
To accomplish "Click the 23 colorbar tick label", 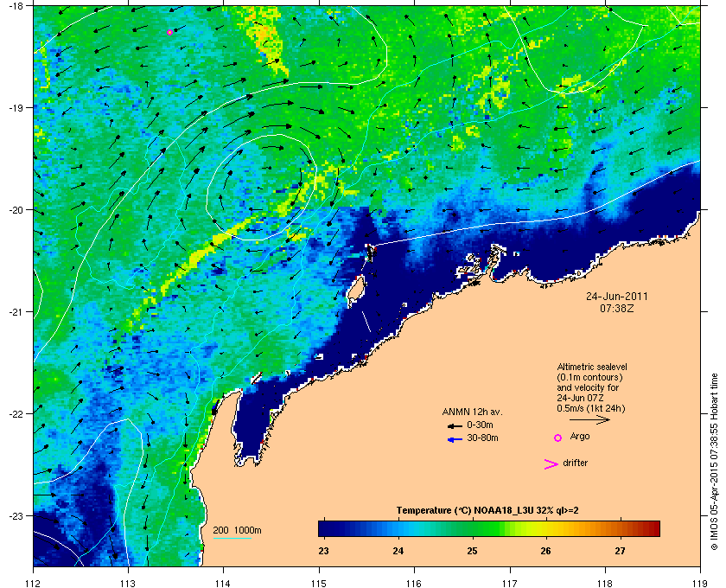I will point(323,551).
